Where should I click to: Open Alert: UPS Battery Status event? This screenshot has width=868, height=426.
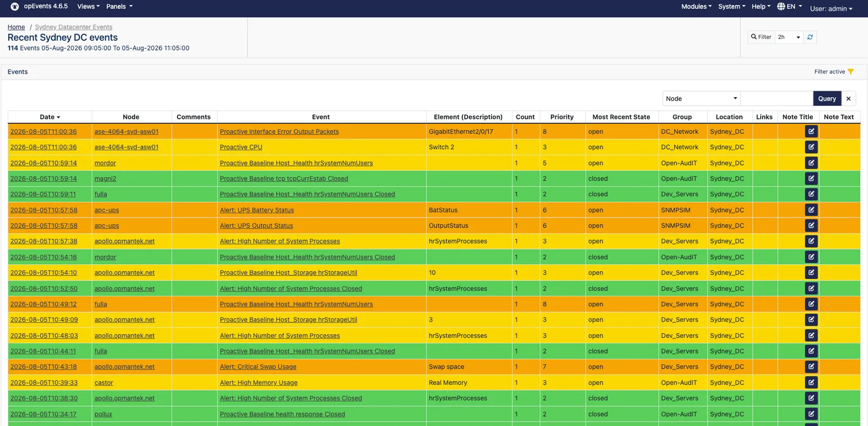[257, 210]
